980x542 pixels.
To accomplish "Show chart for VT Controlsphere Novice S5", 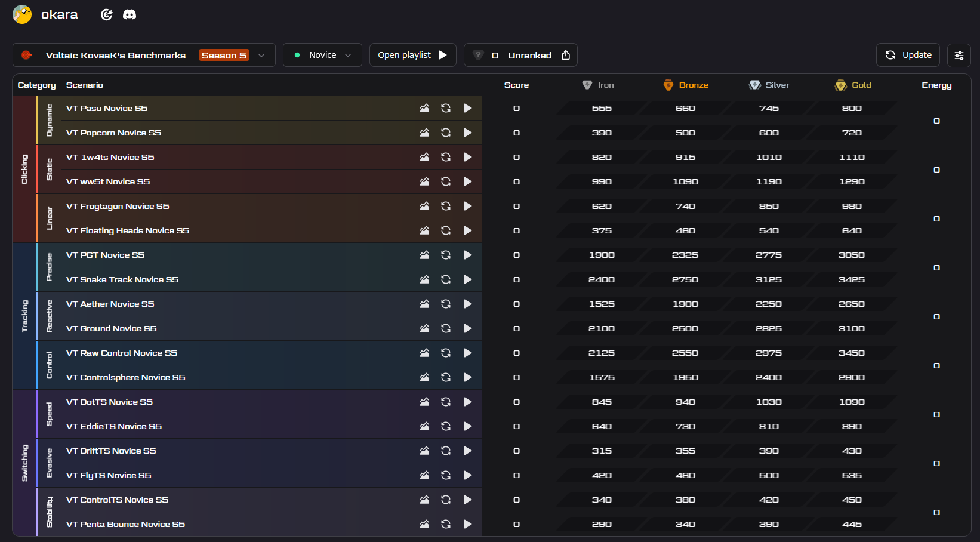I will (x=424, y=377).
